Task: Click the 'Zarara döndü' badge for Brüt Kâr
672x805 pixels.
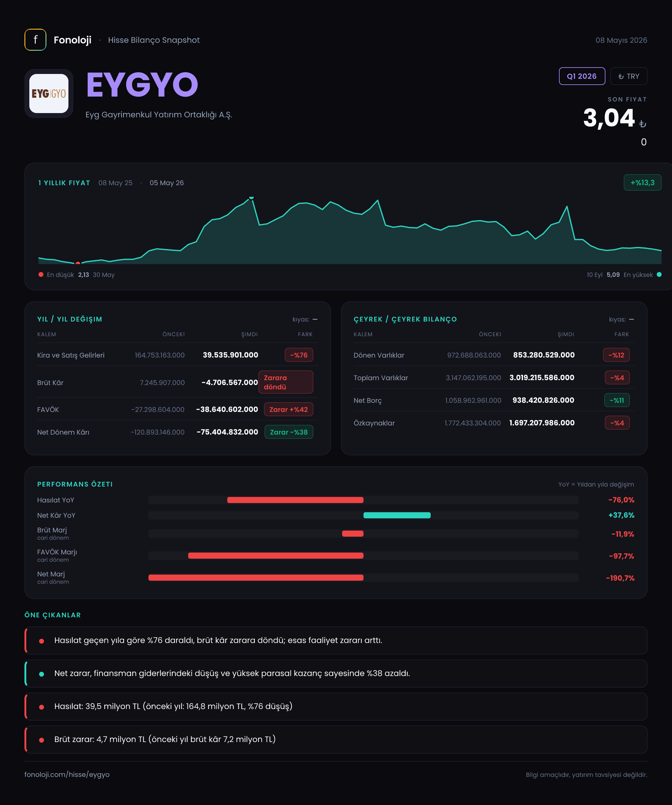Action: [x=286, y=382]
